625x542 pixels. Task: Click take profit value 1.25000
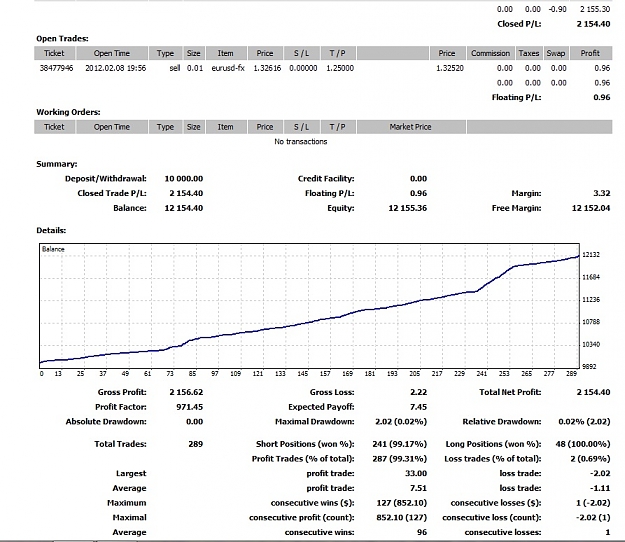point(340,68)
